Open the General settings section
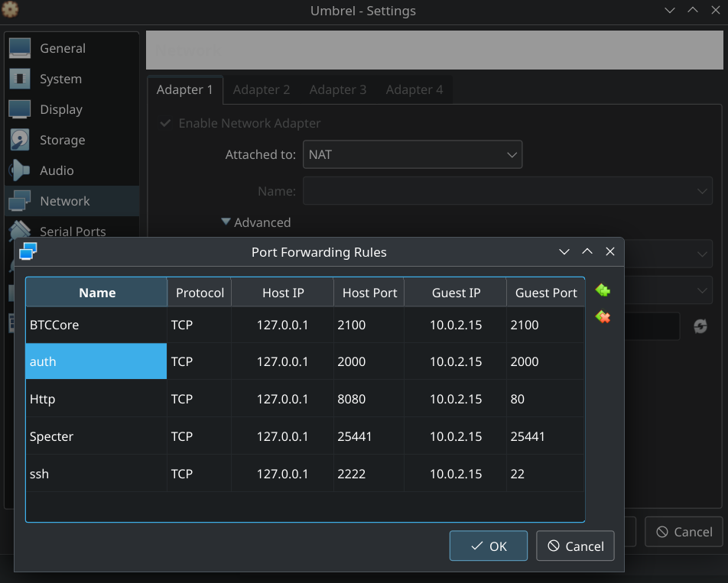 pos(72,48)
